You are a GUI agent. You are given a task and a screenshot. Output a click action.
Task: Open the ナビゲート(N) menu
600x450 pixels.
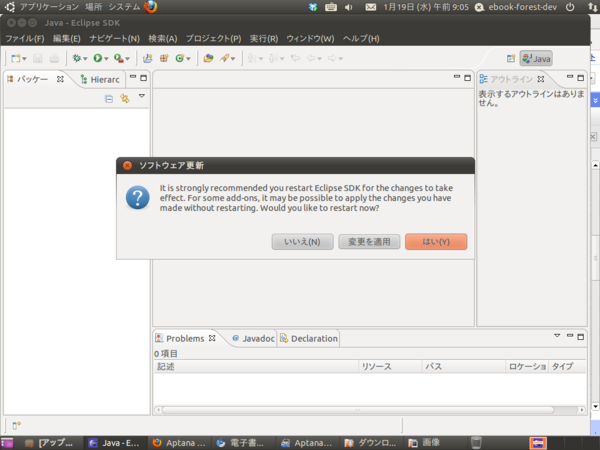(x=114, y=39)
